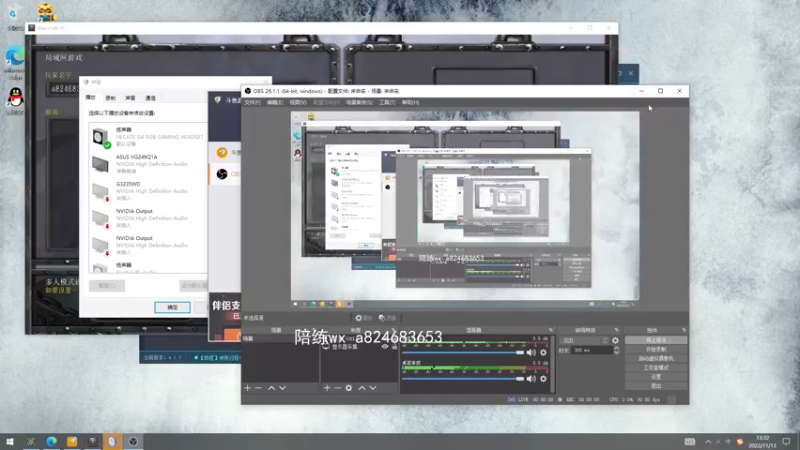
Task: Enable 工作室模式 studio mode
Action: click(656, 368)
